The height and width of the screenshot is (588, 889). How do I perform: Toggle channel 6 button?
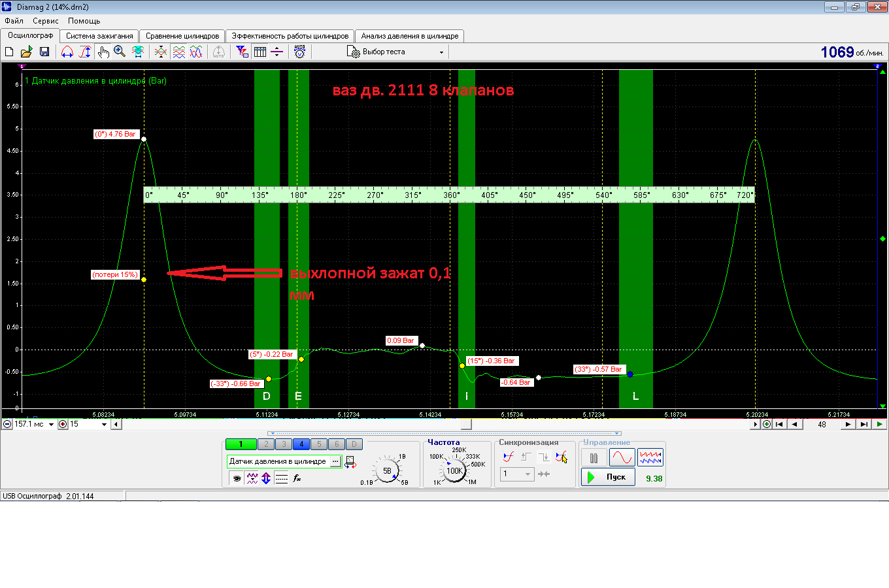pyautogui.click(x=337, y=444)
